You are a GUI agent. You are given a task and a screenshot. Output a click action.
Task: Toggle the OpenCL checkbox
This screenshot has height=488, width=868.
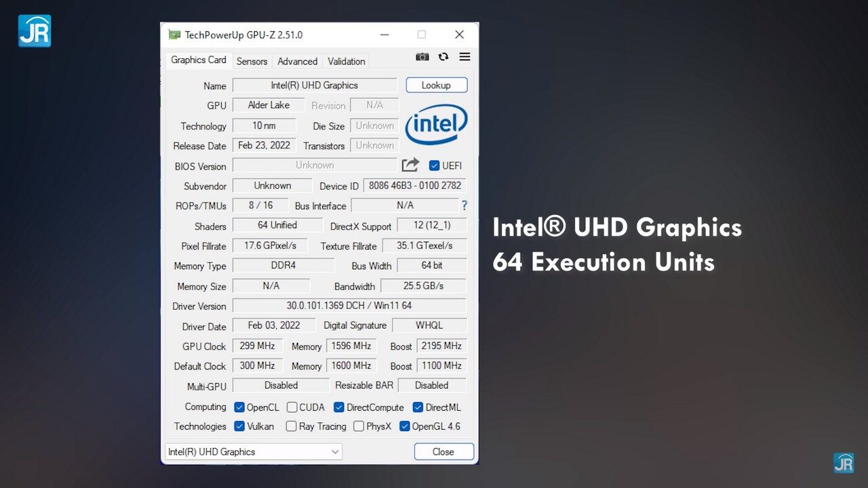tap(239, 407)
